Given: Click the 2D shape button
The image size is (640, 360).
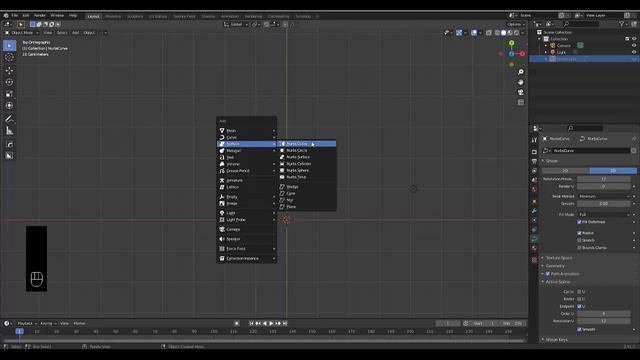Looking at the screenshot, I should pyautogui.click(x=565, y=171).
